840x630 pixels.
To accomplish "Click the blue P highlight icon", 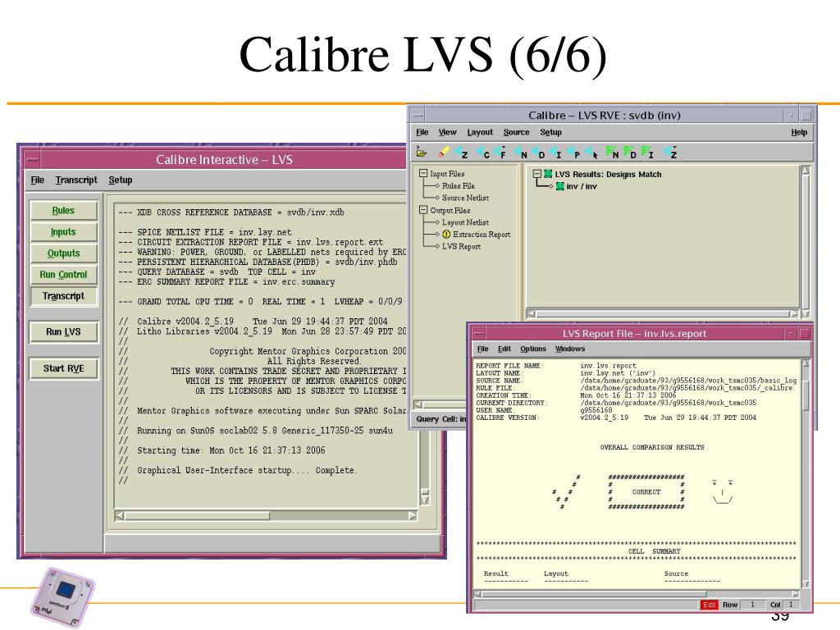I will 573,153.
